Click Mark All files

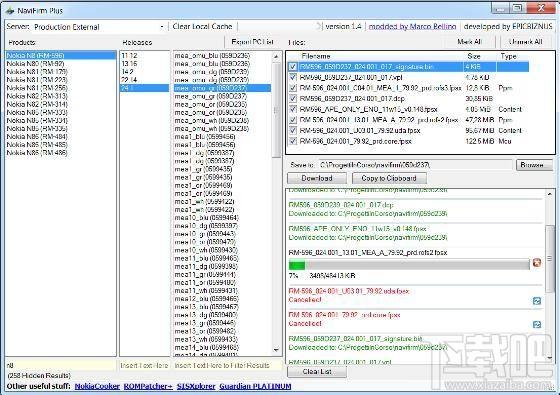tap(469, 42)
